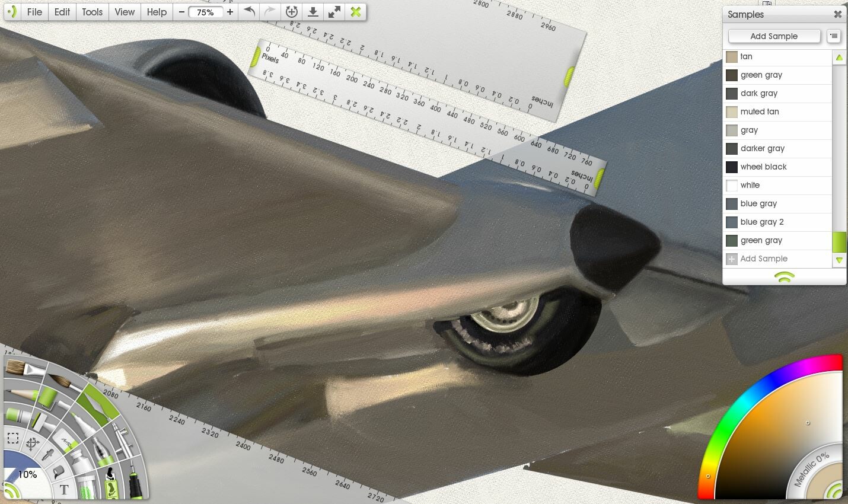The image size is (848, 504).
Task: Select the Sticker Spray can with footprint
Action: pyautogui.click(x=110, y=483)
